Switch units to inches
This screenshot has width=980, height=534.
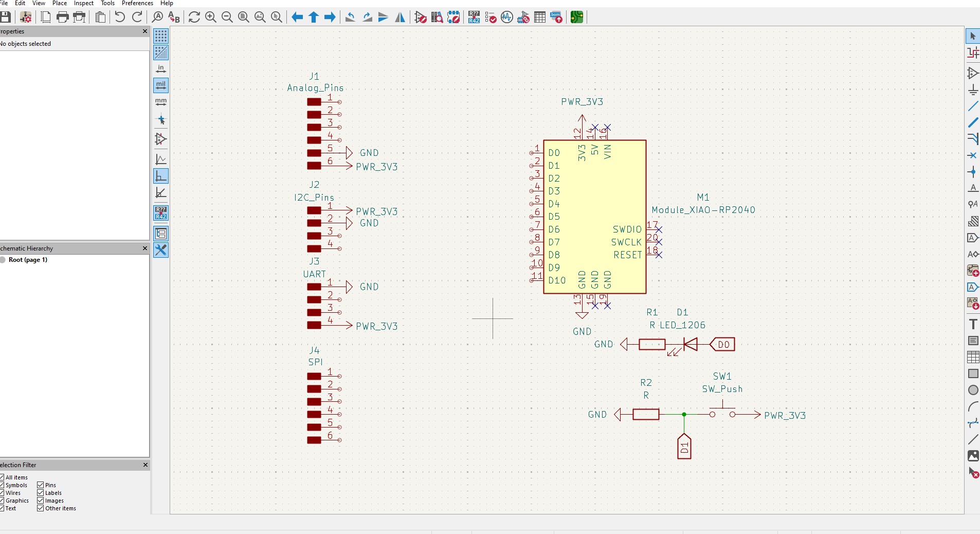point(161,68)
